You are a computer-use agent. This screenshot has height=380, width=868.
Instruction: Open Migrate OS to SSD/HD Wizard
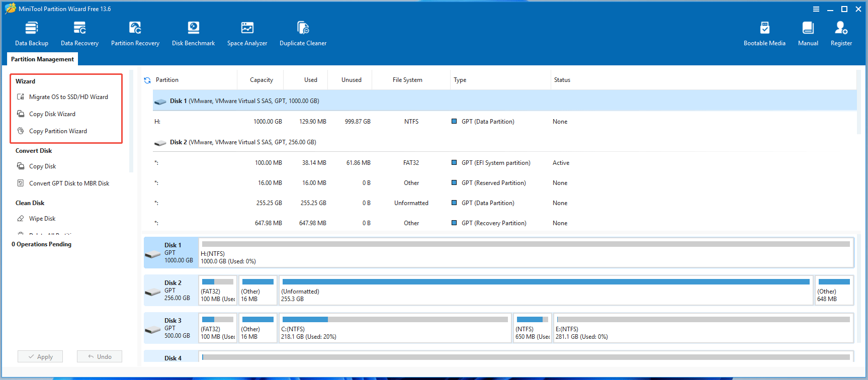point(68,97)
